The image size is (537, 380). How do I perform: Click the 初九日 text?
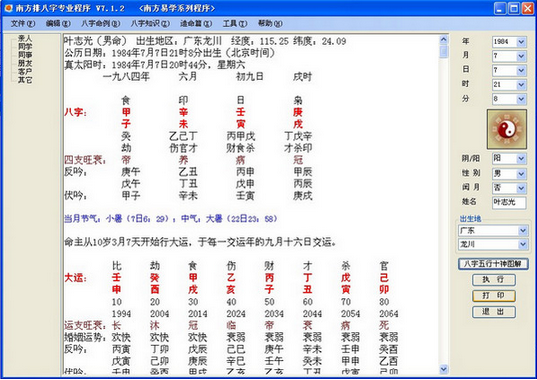coord(250,76)
